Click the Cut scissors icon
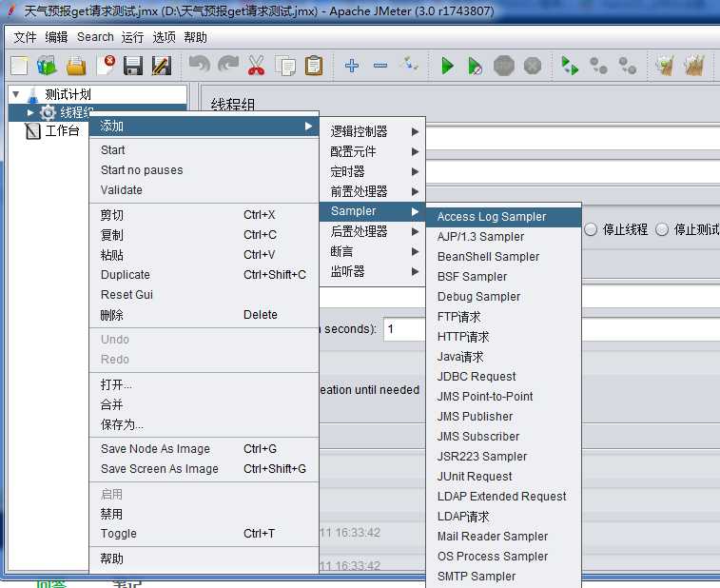This screenshot has width=720, height=588. click(256, 66)
